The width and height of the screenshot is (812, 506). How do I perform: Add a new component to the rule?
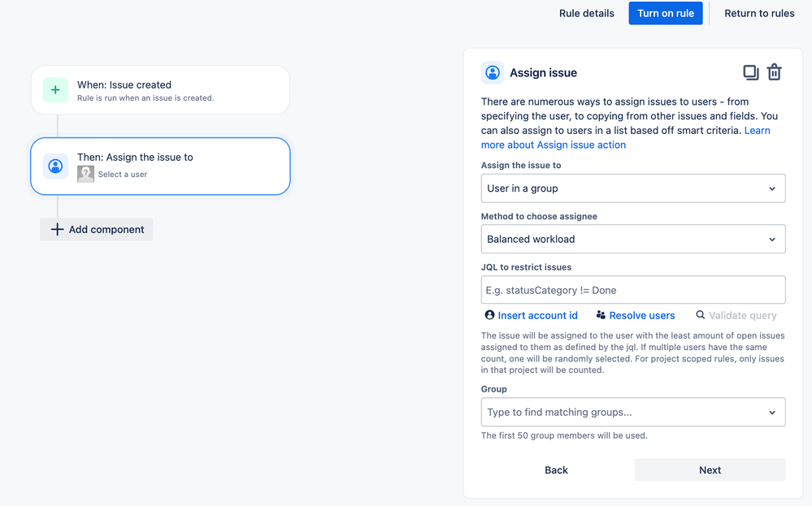(97, 229)
